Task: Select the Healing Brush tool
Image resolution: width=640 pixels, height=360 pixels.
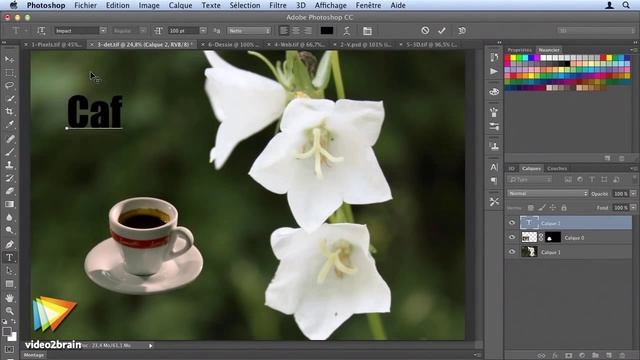Action: click(x=9, y=139)
